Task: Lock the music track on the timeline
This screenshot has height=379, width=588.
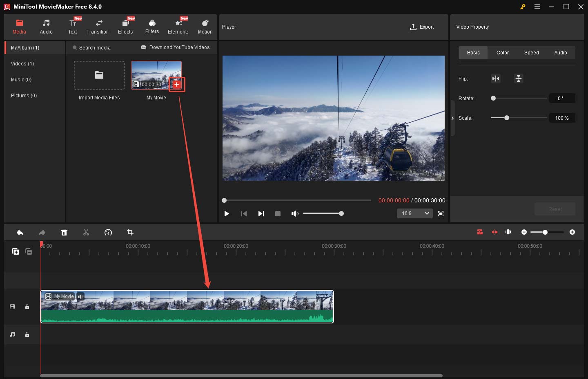Action: tap(27, 334)
